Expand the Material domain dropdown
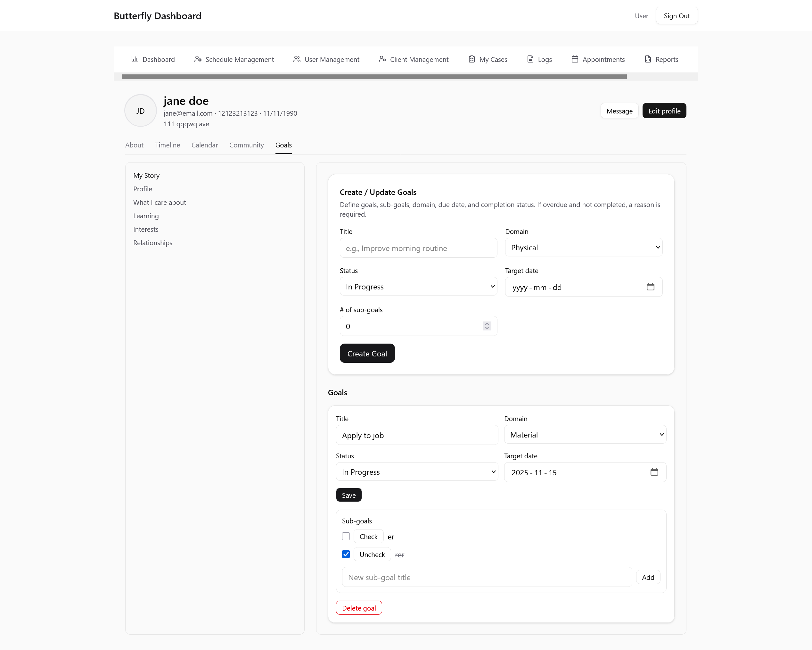The height and width of the screenshot is (650, 812). [x=585, y=435]
